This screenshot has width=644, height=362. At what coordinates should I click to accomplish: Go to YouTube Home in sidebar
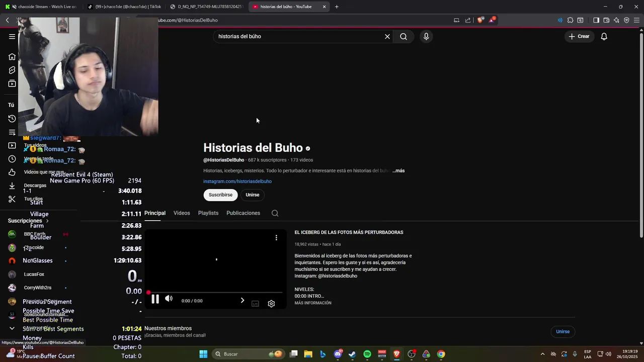coord(12,57)
